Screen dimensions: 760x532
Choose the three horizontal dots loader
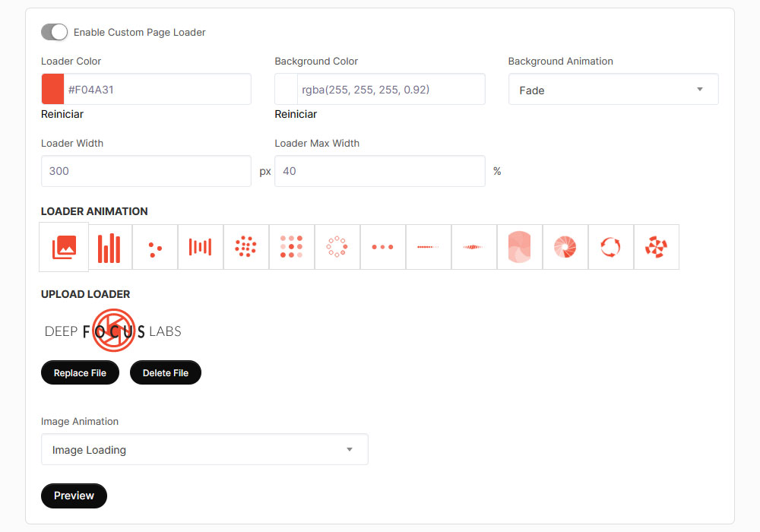pos(383,247)
